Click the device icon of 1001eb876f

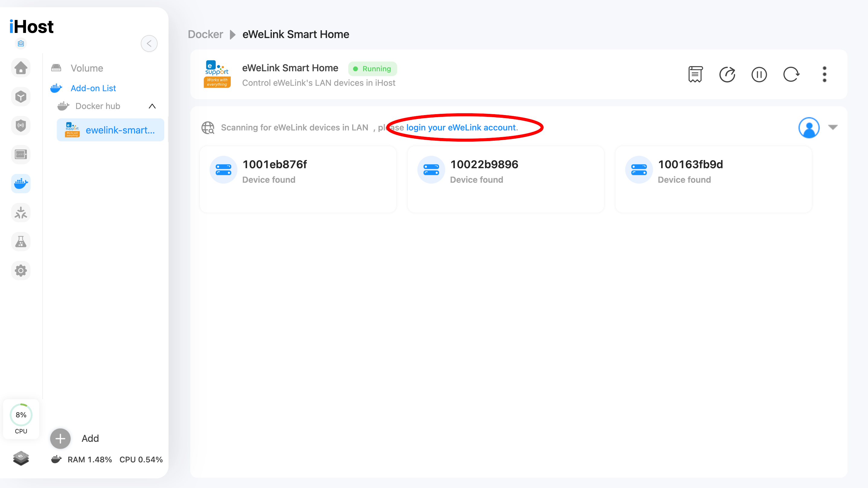pos(223,169)
